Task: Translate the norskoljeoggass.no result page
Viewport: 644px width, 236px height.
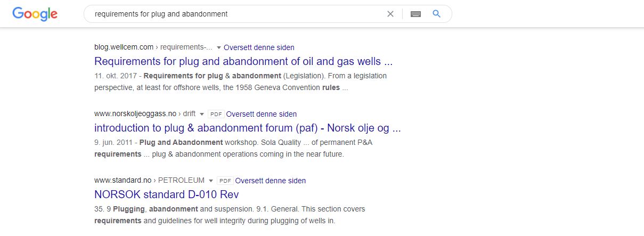Action: [x=262, y=114]
